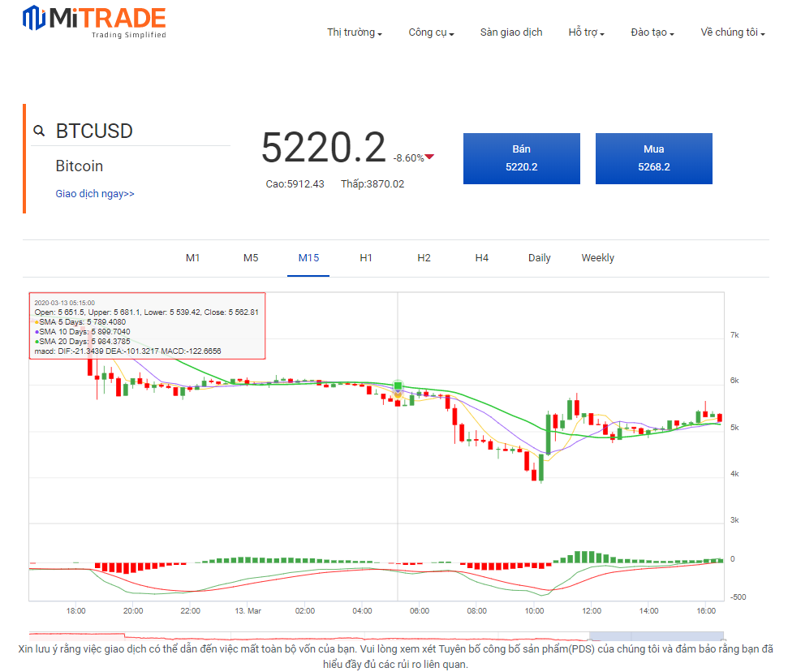Show the Daily chart view

[x=540, y=258]
